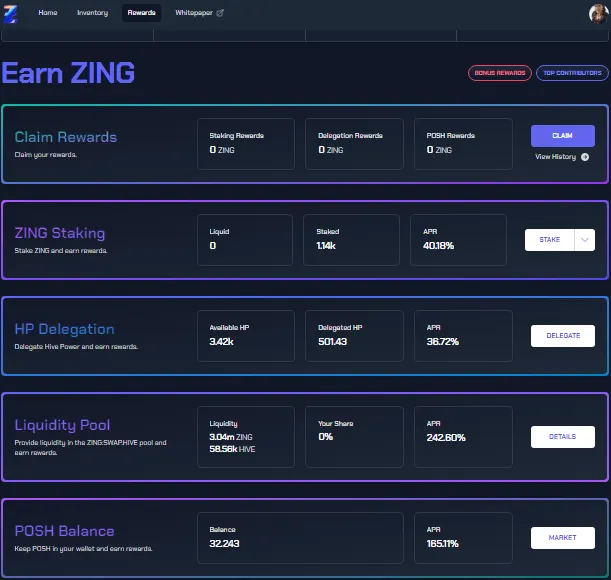611x580 pixels.
Task: Click the Your Share 0% value
Action: coord(325,437)
